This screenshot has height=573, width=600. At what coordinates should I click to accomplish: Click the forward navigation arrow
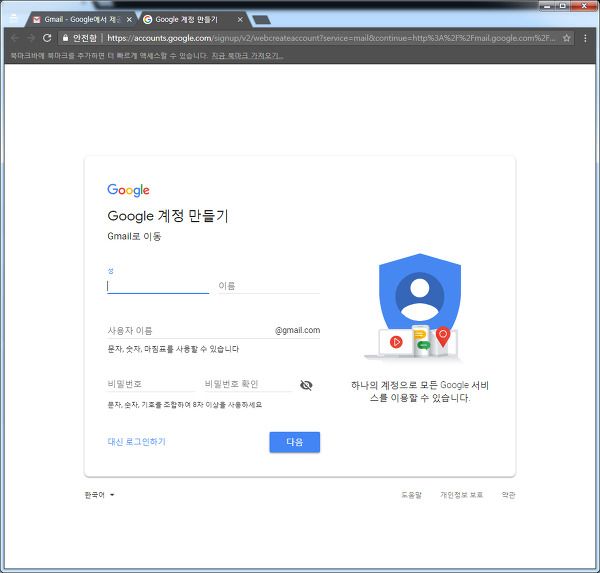[x=31, y=38]
